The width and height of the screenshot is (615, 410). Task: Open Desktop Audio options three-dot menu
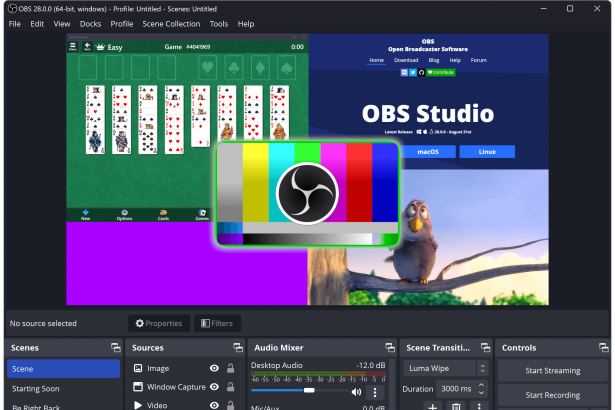coord(376,392)
